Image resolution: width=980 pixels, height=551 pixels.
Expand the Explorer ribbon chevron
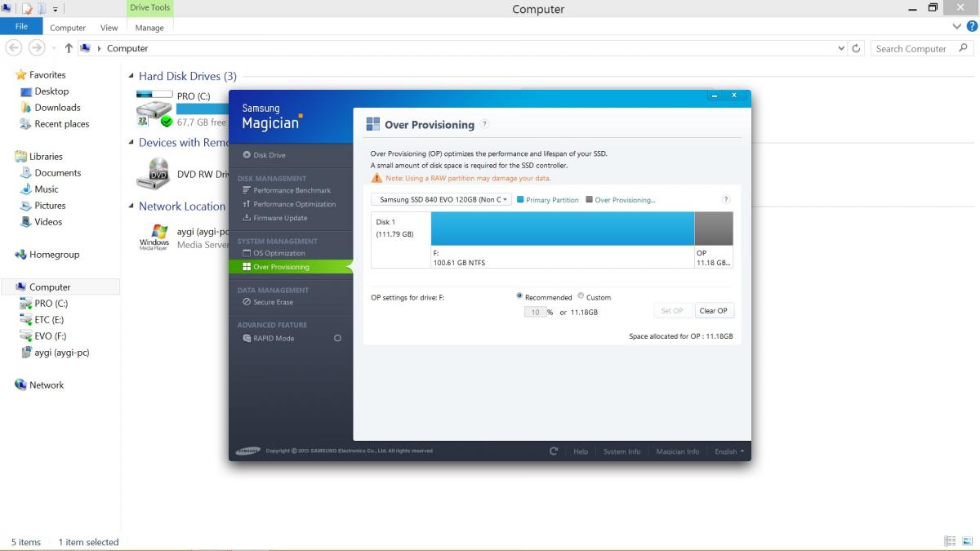pos(957,27)
